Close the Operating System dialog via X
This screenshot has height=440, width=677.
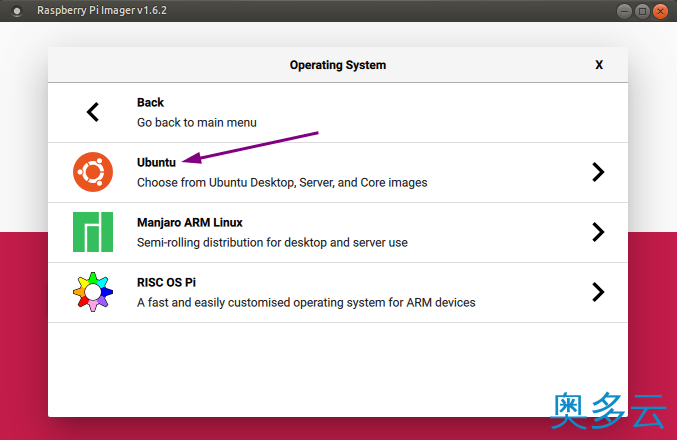(599, 65)
